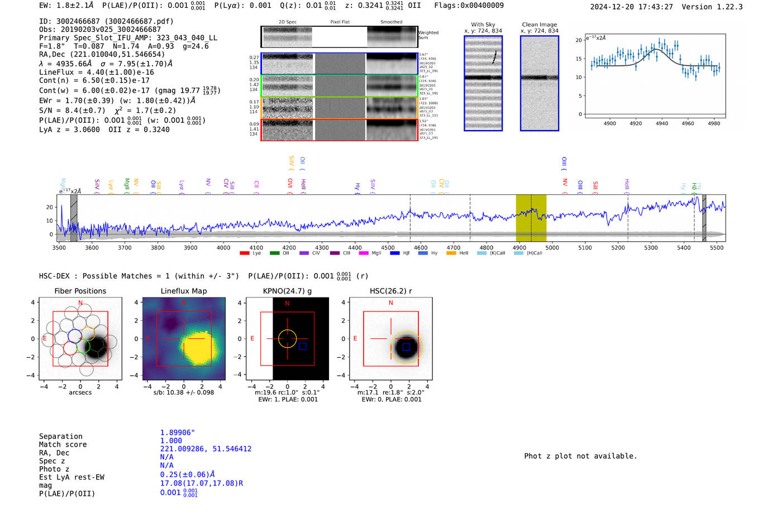The height and width of the screenshot is (532, 782).
Task: Click 'Phot z plot not available.' message
Action: coord(580,456)
